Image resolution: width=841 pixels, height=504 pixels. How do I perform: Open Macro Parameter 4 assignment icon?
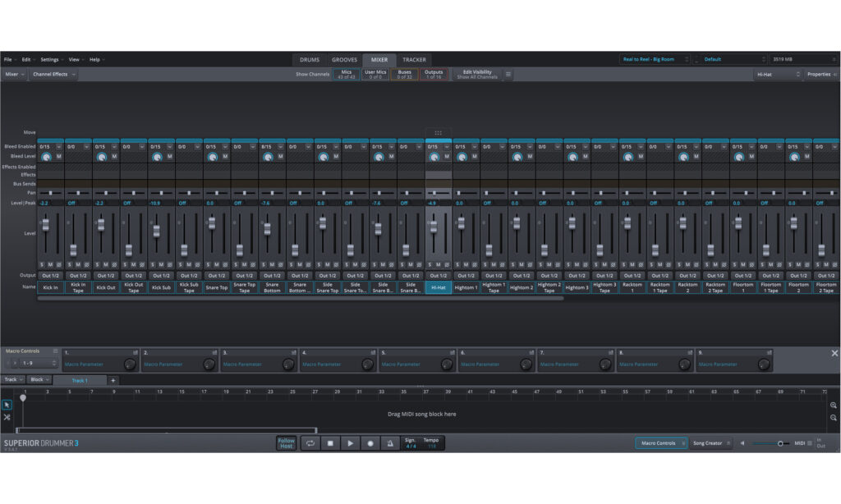[x=373, y=353]
